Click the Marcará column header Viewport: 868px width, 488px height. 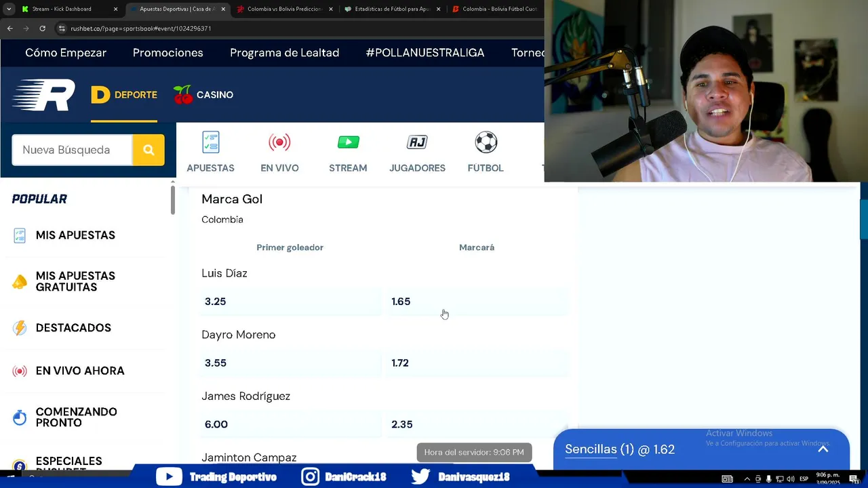[x=477, y=247]
